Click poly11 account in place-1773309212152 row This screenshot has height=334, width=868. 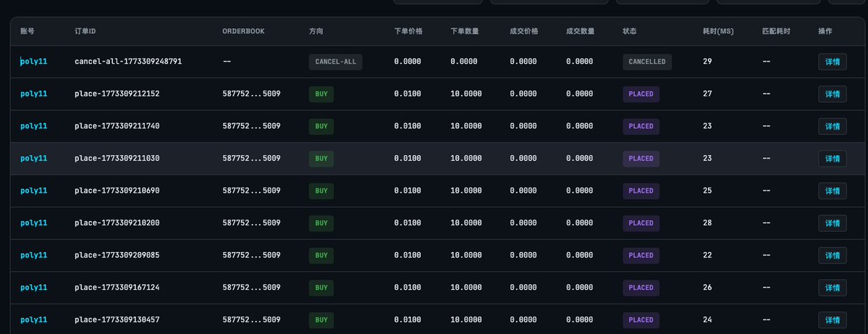click(x=34, y=94)
